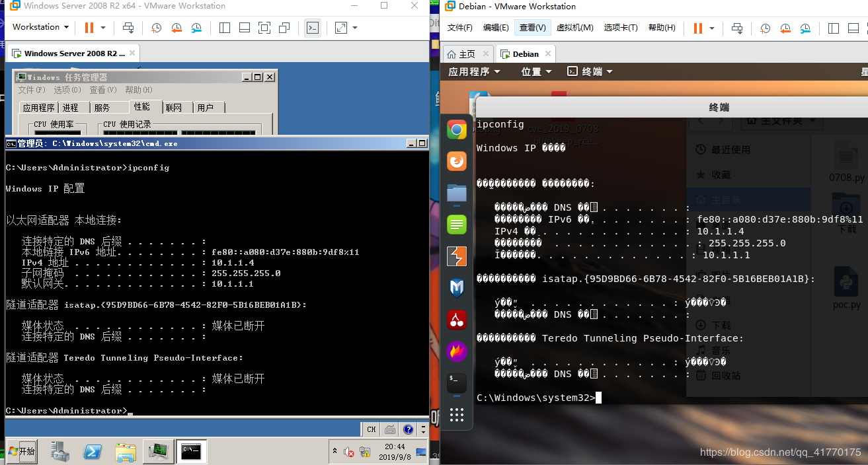Open 编辑(E) menu in Debian VMware window

point(496,28)
